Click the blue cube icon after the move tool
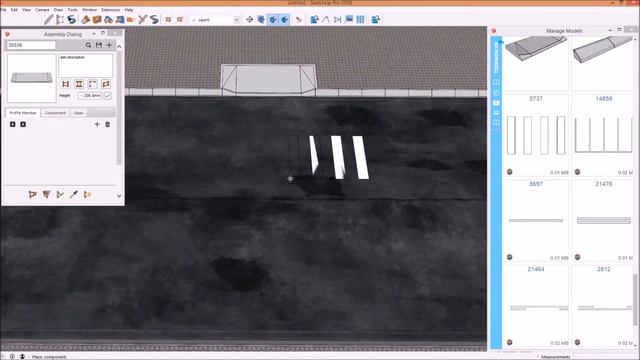 (261, 20)
